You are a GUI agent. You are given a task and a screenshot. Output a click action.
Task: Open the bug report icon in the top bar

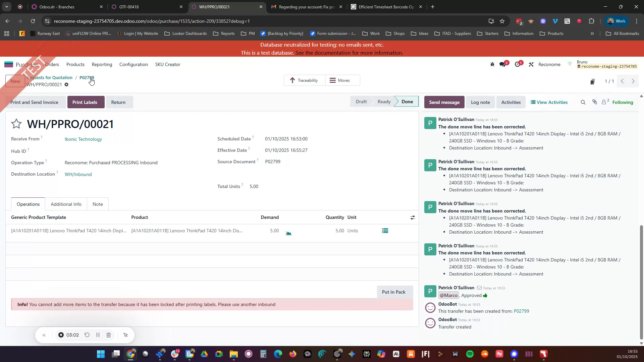coord(492,64)
